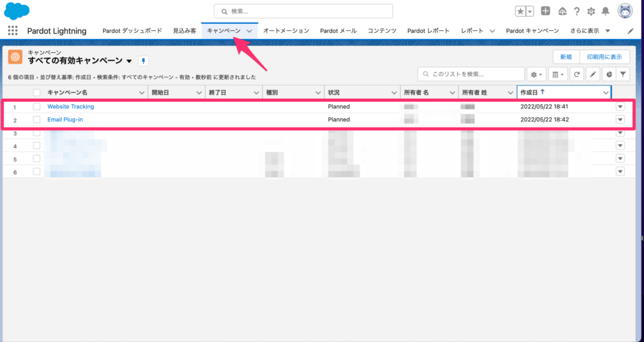This screenshot has width=644, height=342.
Task: Open the Trailhead guidance cloud icon
Action: tap(562, 11)
